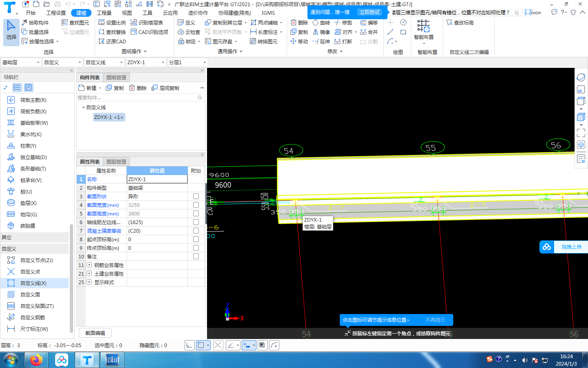Click the Windows Start button

point(11,360)
